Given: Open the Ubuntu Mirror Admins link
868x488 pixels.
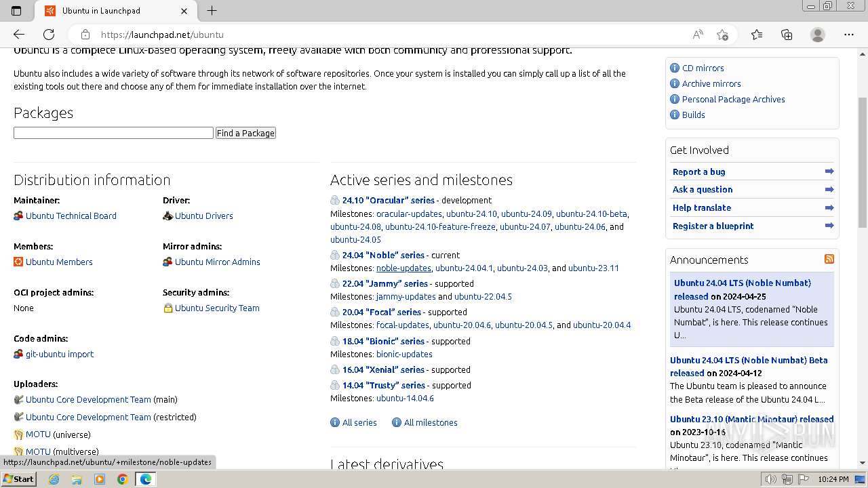Looking at the screenshot, I should (218, 262).
